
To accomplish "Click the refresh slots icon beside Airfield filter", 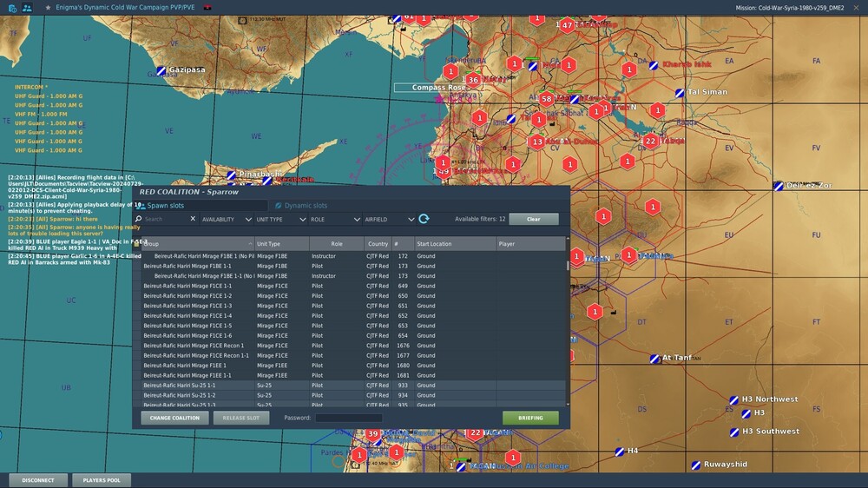I will pyautogui.click(x=424, y=220).
